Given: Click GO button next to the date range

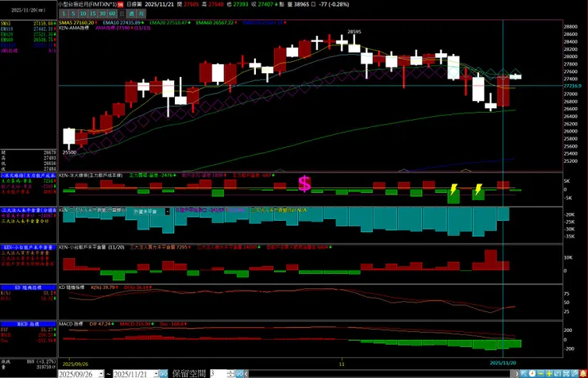Looking at the screenshot, I should click(164, 373).
